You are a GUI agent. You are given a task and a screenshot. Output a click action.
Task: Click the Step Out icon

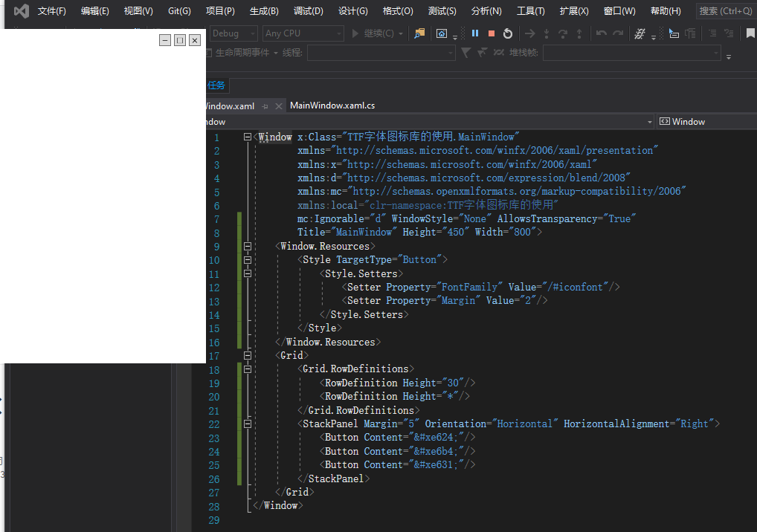pyautogui.click(x=579, y=33)
